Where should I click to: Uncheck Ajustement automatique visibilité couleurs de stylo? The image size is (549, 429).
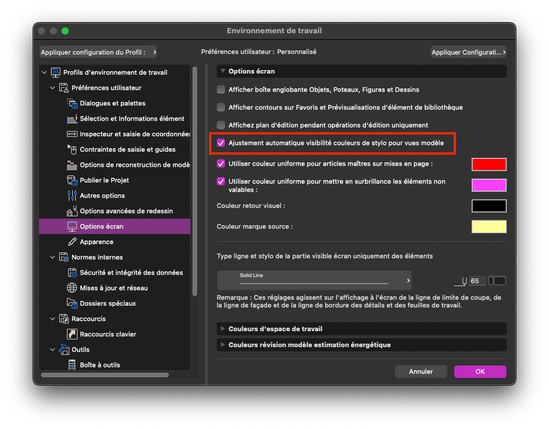click(x=221, y=143)
